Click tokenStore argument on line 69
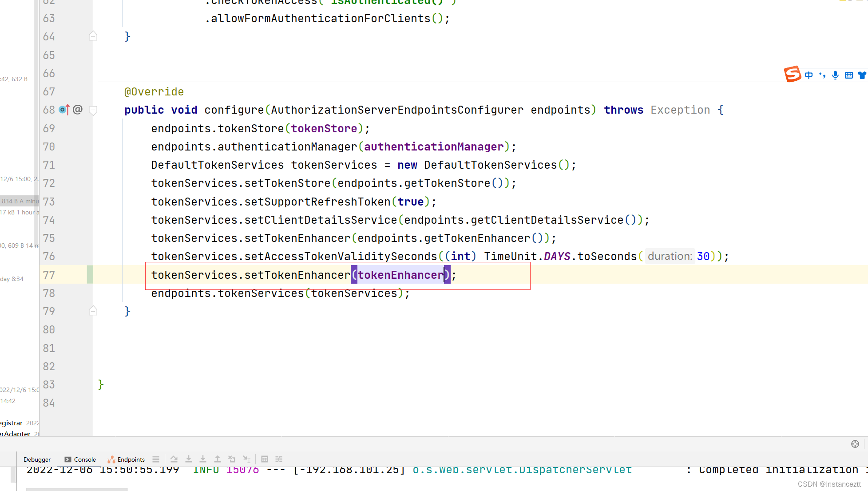The width and height of the screenshot is (868, 491). tap(324, 128)
